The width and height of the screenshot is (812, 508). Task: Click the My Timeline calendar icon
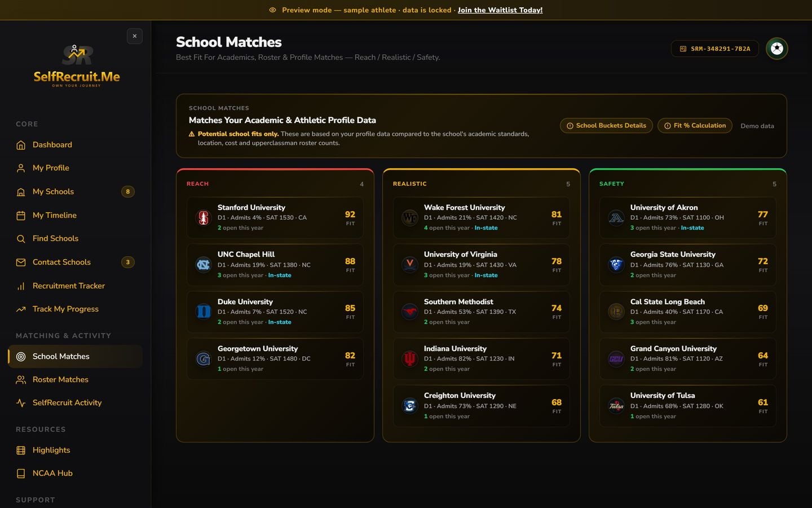pos(21,216)
